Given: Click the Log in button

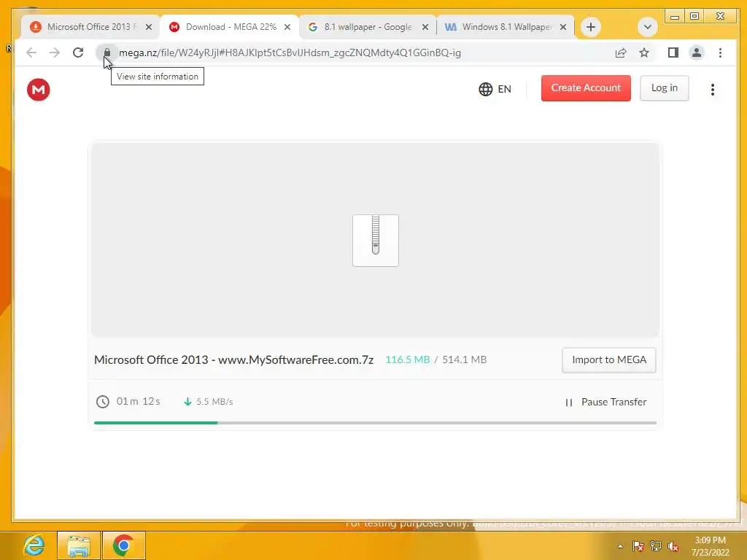Looking at the screenshot, I should point(664,88).
